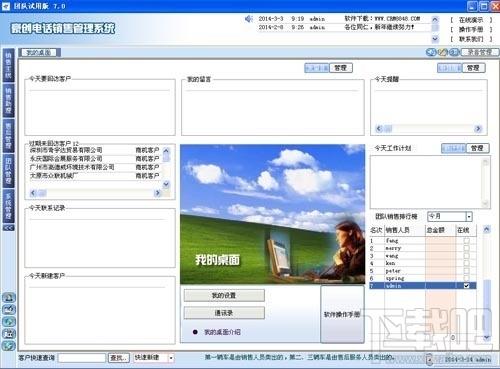Select announcement dated 2014-3-3

coord(343,19)
